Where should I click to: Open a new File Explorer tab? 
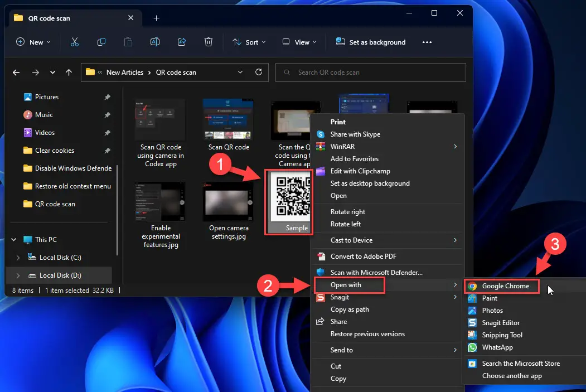pyautogui.click(x=156, y=18)
